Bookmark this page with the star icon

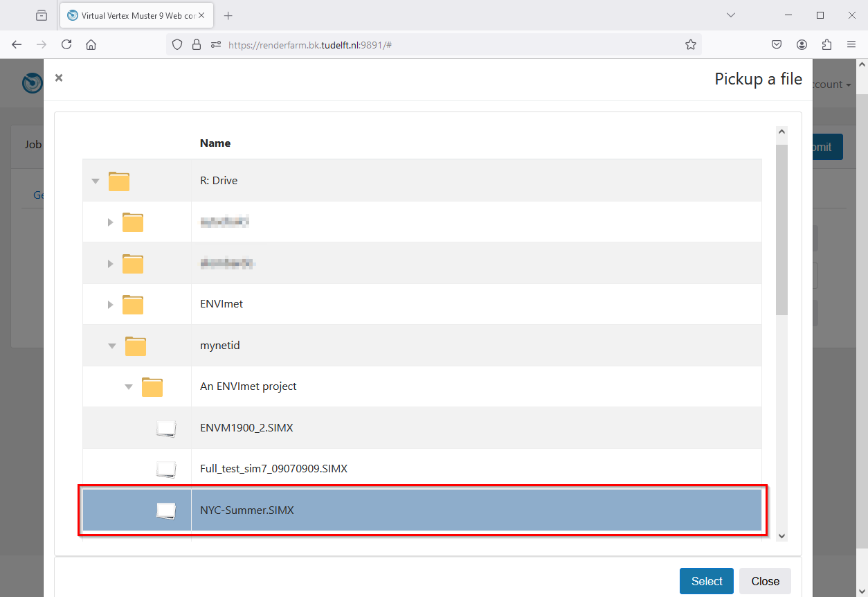(690, 44)
